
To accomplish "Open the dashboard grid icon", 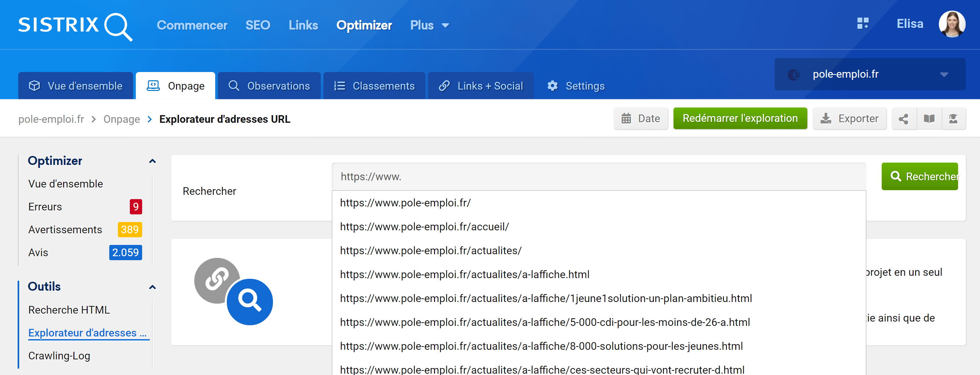I will click(x=862, y=24).
